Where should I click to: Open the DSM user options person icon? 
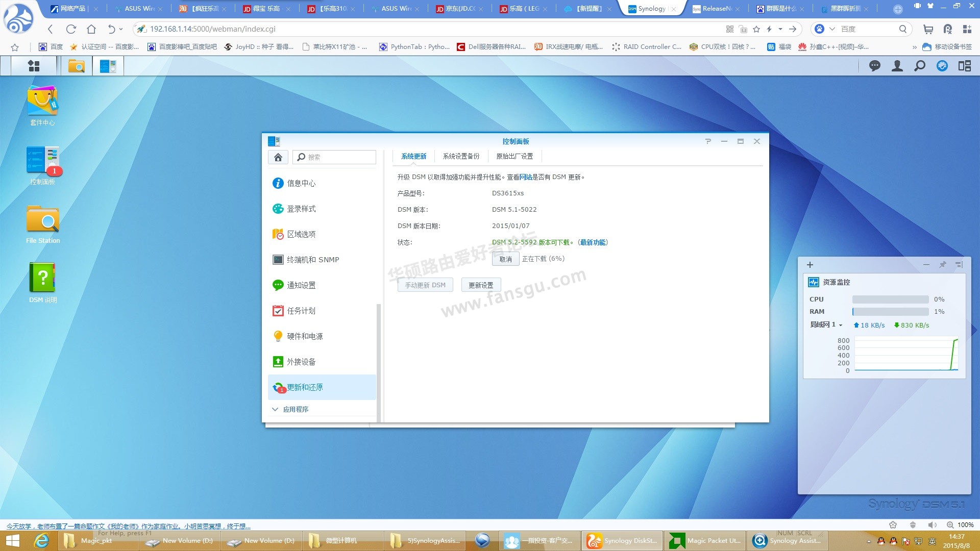(897, 66)
